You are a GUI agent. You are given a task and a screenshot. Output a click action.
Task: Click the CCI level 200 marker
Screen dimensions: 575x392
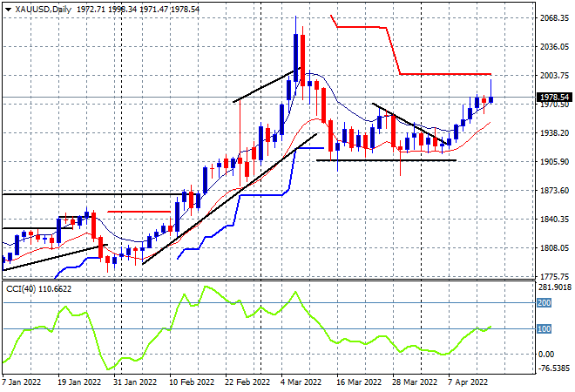tap(544, 303)
